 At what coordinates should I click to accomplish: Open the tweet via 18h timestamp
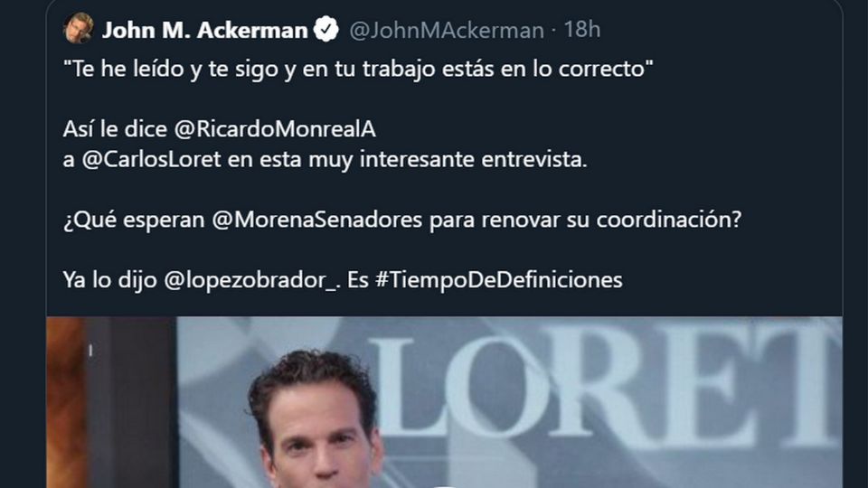tap(581, 29)
